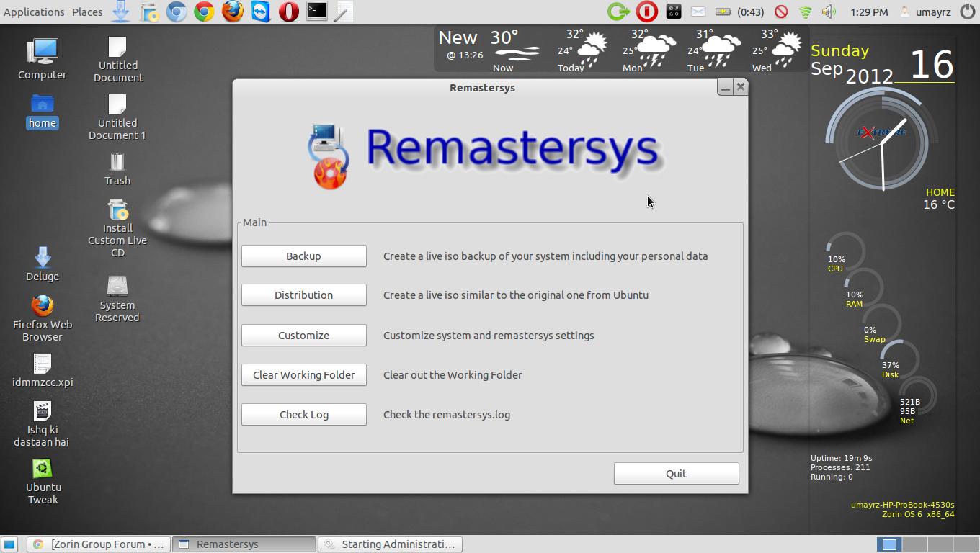Open the Terminal launcher in the panel
The width and height of the screenshot is (980, 553).
pos(317,12)
